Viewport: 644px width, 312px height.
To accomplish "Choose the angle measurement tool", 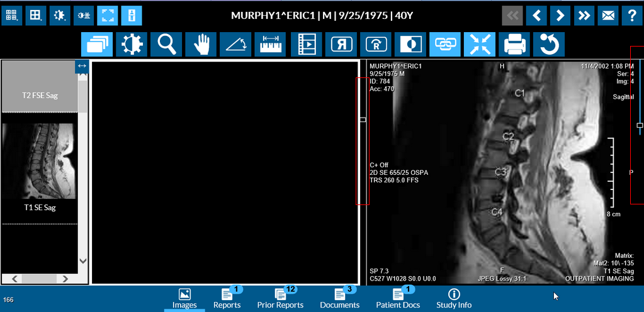I will pyautogui.click(x=235, y=45).
